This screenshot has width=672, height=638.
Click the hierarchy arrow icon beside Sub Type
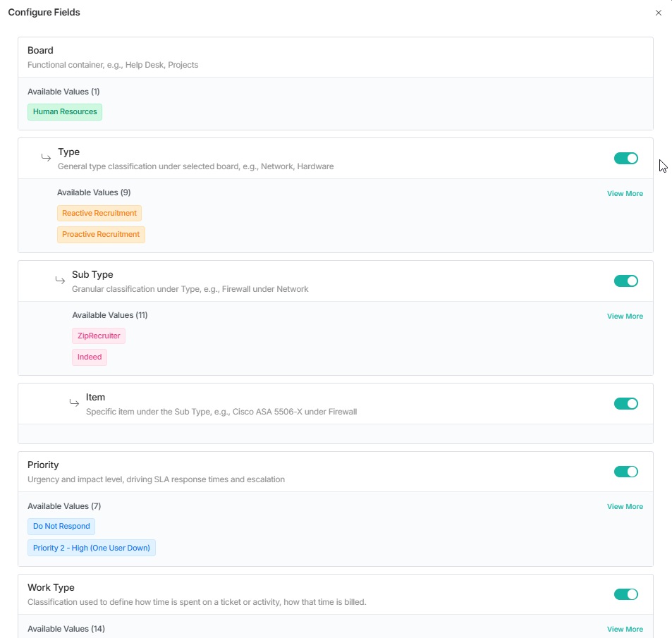[x=60, y=281]
